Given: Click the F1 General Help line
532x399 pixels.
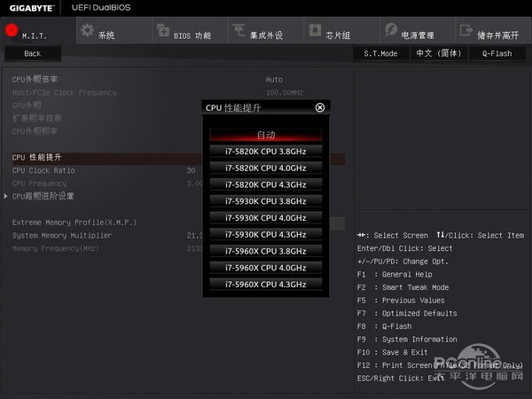Looking at the screenshot, I should pyautogui.click(x=395, y=274).
